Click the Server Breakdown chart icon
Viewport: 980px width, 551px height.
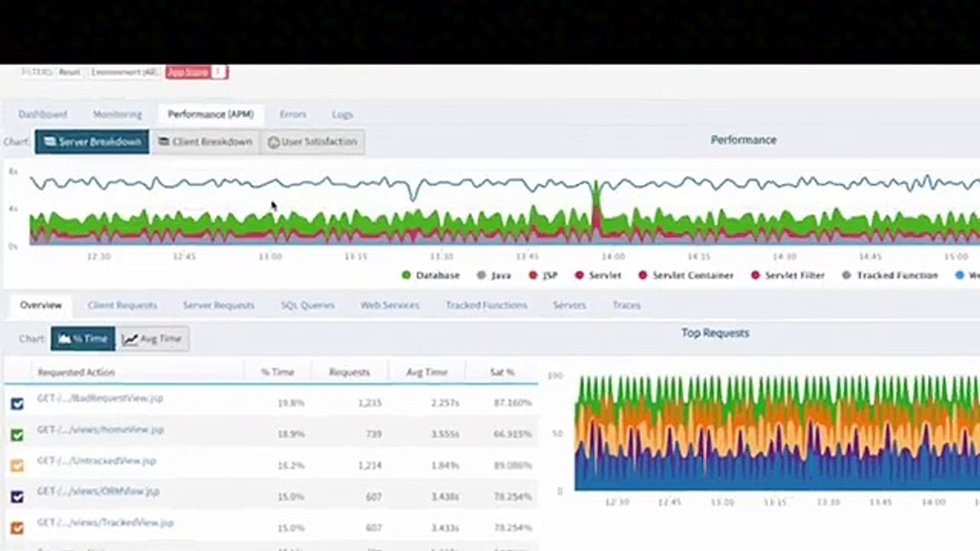pos(50,142)
